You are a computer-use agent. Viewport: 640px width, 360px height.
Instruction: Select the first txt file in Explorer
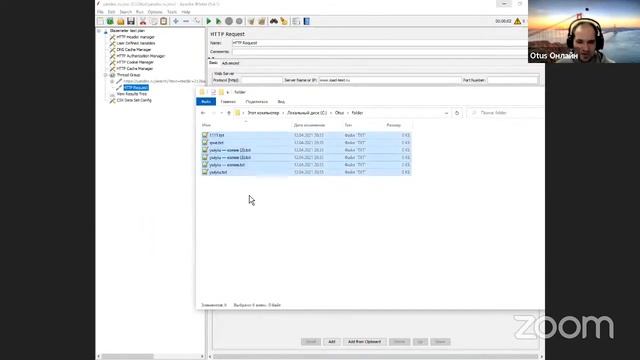[306, 135]
